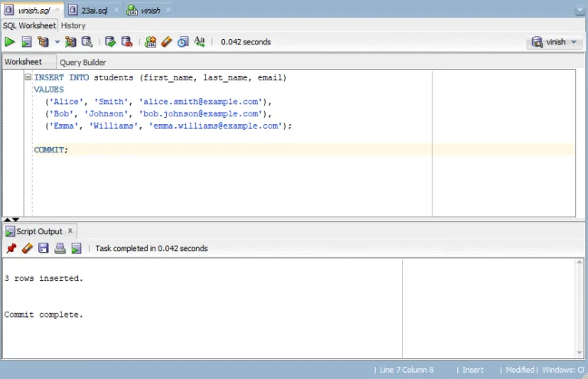Click the Insert mode status indicator
Image resolution: width=588 pixels, height=379 pixels.
[x=473, y=370]
